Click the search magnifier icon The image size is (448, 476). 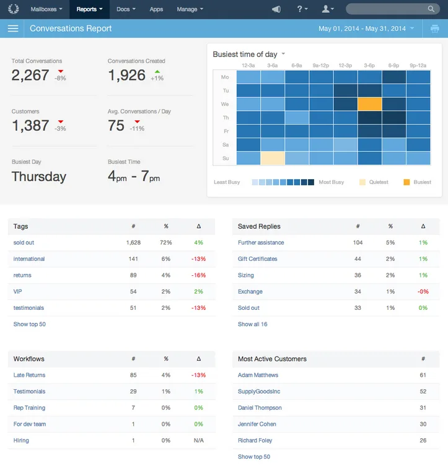click(431, 9)
